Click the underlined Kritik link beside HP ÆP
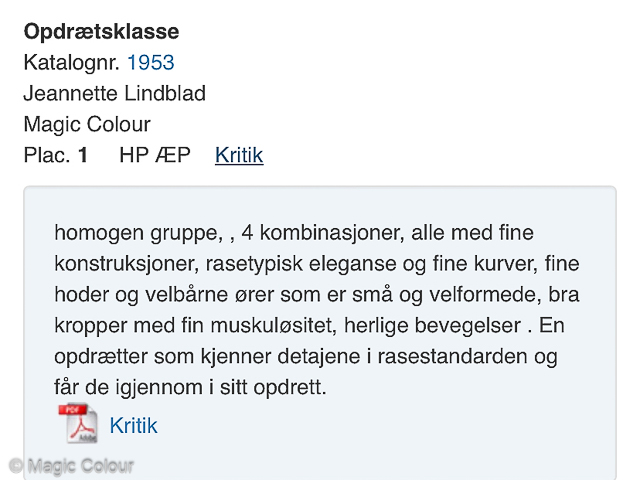Screen dimensions: 640x480 tap(239, 155)
